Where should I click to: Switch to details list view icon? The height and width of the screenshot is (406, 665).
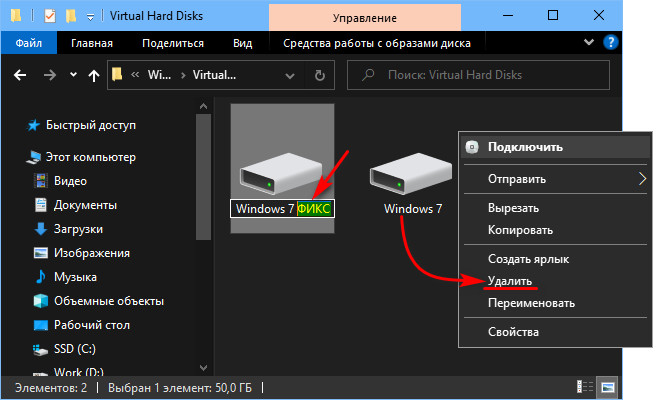coord(585,387)
